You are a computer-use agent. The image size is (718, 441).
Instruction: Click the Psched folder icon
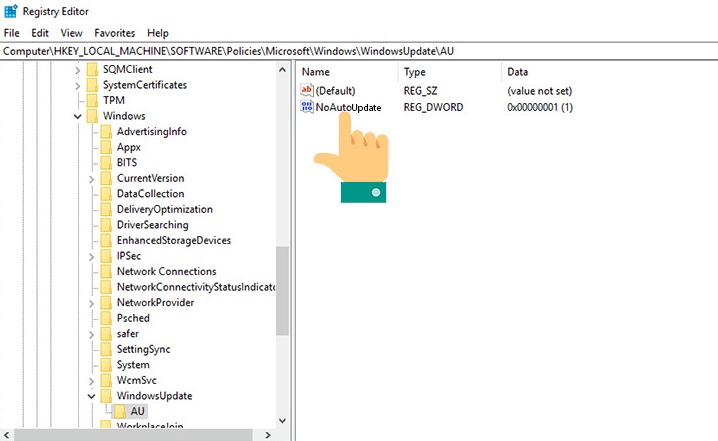[x=106, y=318]
